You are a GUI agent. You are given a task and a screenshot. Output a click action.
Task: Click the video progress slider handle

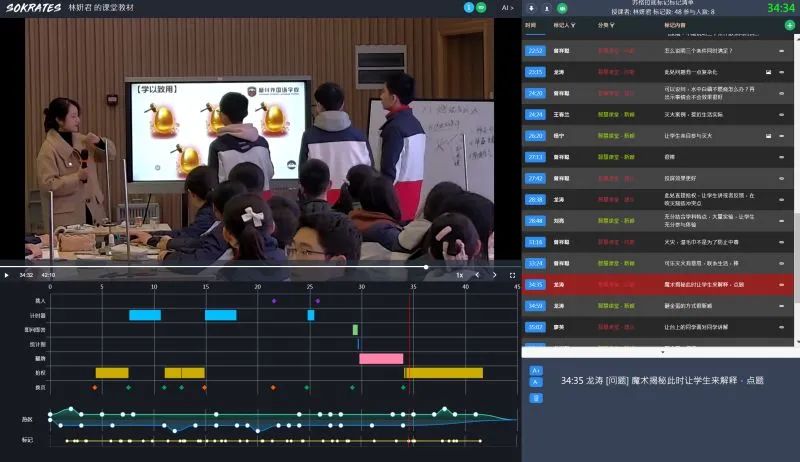(x=427, y=267)
